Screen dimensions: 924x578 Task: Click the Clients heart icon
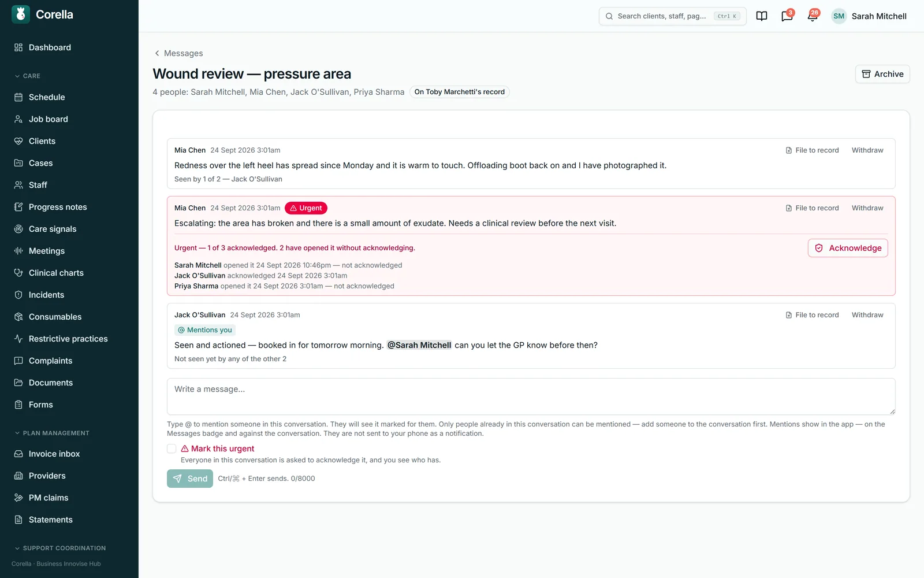click(x=18, y=141)
